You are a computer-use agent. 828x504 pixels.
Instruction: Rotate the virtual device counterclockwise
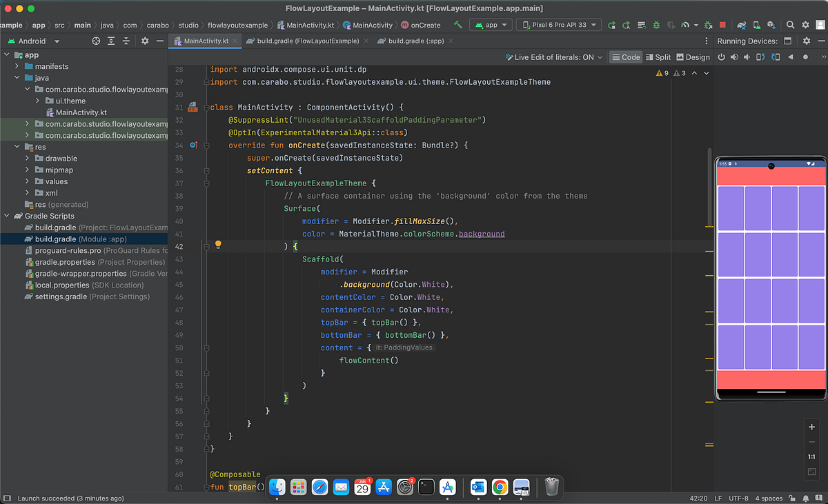tap(760, 57)
